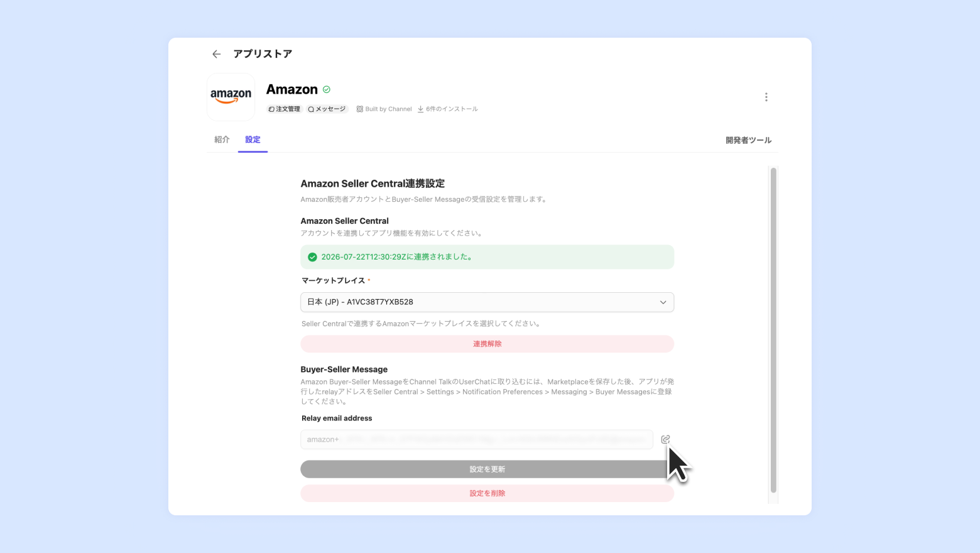Click the 6件のインストール text
Screen dimensions: 980x553
tap(452, 109)
